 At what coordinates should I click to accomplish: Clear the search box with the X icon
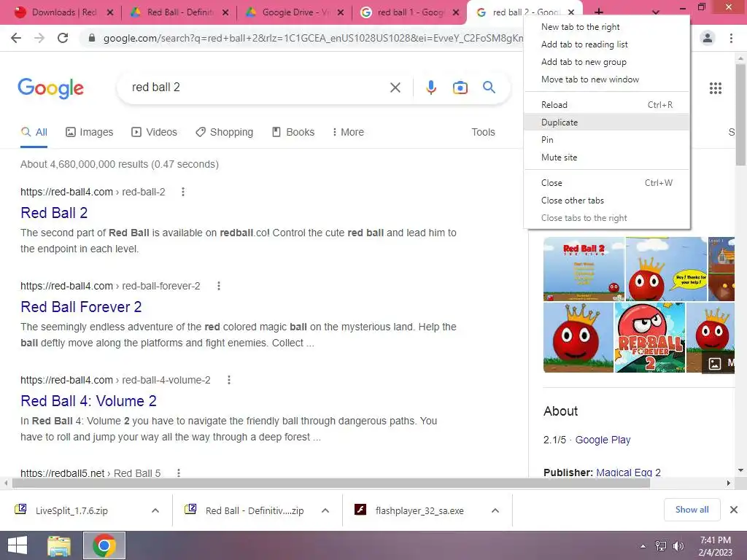[395, 87]
